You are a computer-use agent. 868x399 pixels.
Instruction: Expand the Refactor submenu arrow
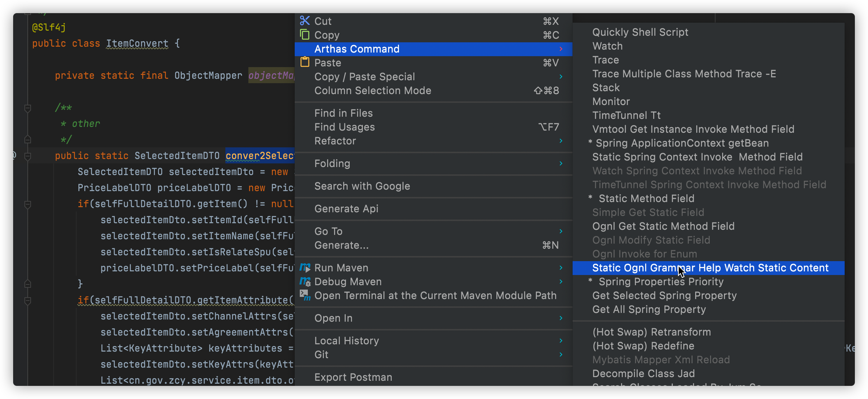(x=561, y=141)
